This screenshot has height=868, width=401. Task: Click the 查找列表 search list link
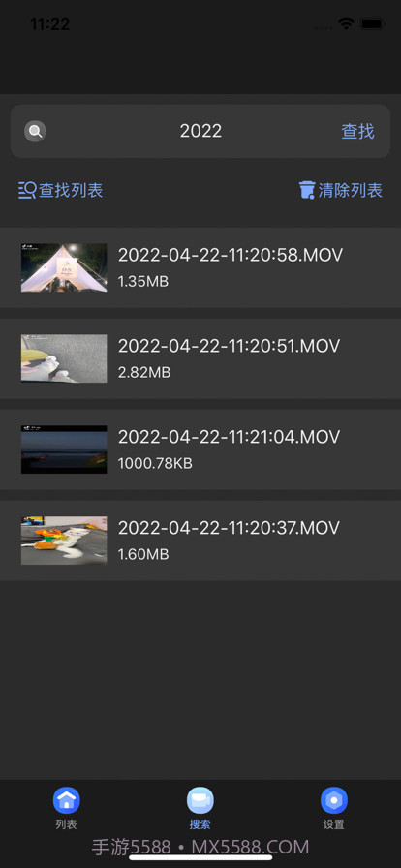[71, 191]
